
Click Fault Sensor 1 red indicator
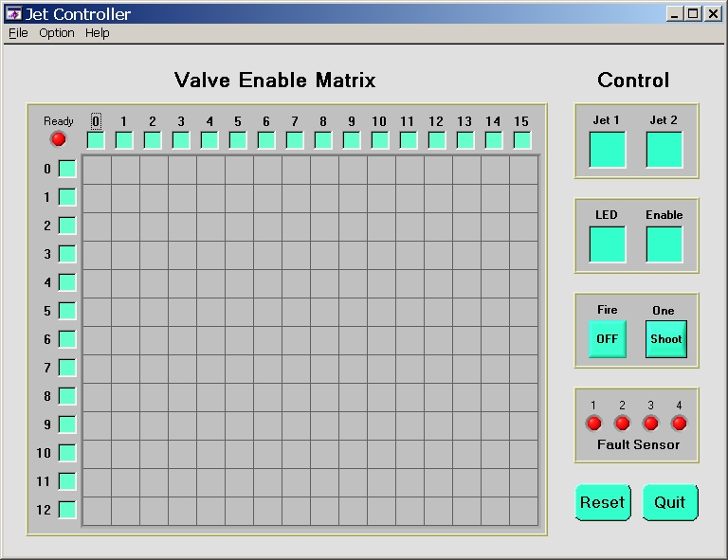[594, 424]
